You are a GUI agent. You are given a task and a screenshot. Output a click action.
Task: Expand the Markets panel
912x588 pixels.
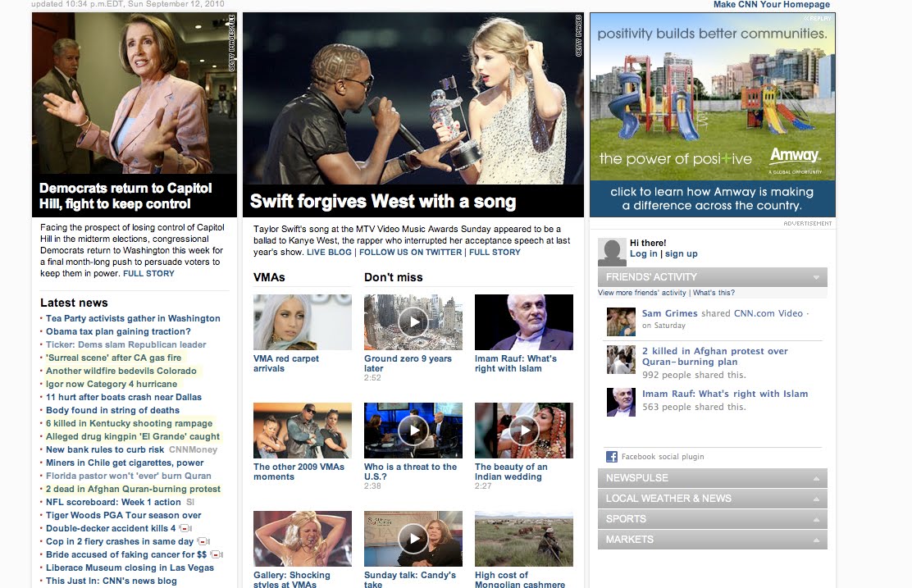coord(713,539)
